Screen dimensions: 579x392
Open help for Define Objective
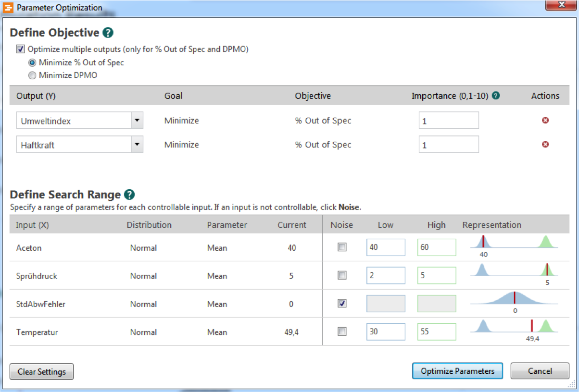pyautogui.click(x=108, y=33)
